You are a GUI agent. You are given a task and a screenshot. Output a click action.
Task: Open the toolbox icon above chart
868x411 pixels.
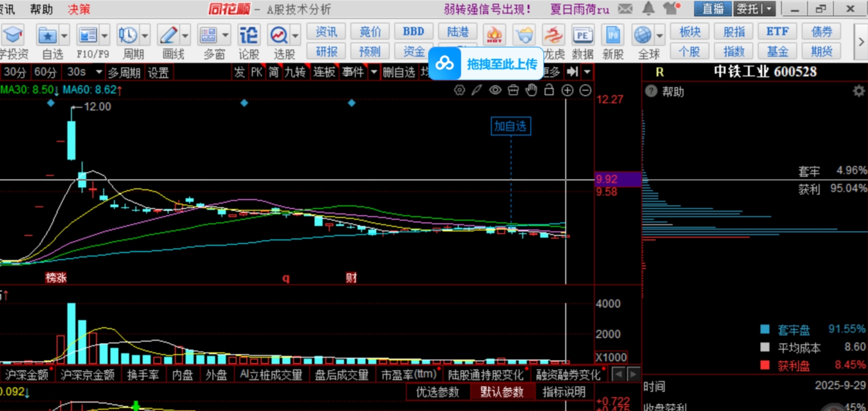click(513, 90)
